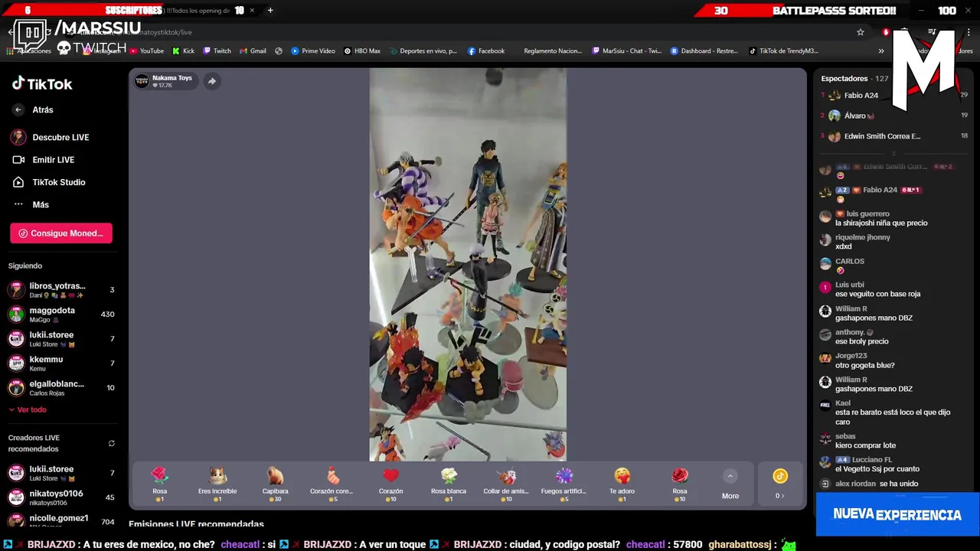
Task: Share the Nakama Toys live stream
Action: (211, 81)
